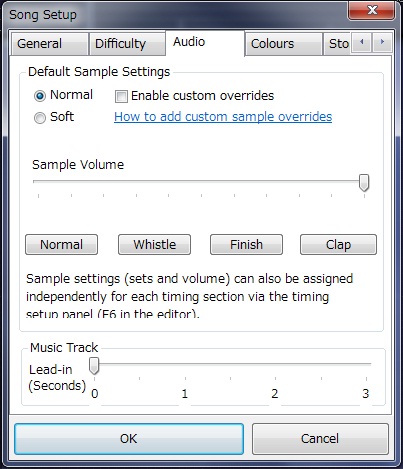Click the Sample Volume slider handle

click(x=364, y=183)
